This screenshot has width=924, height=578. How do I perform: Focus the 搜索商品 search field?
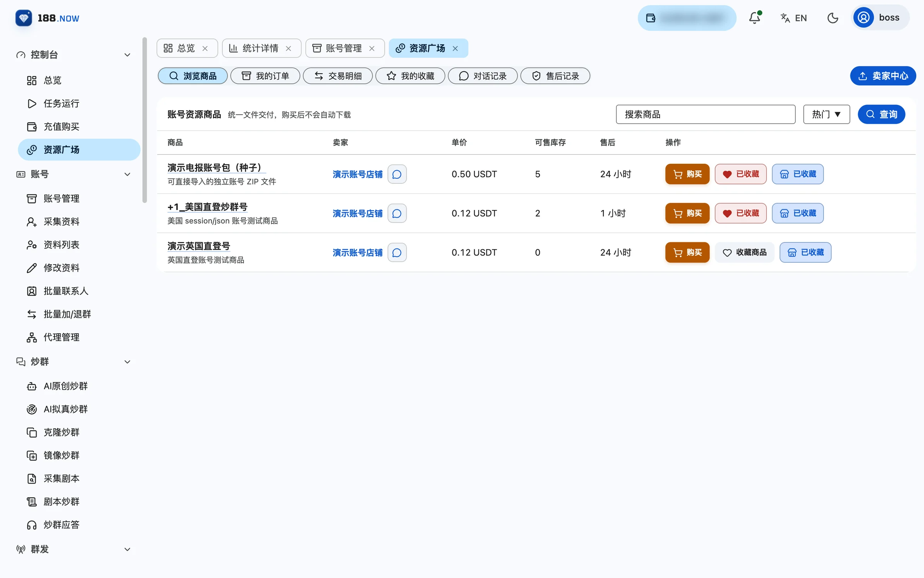coord(705,114)
